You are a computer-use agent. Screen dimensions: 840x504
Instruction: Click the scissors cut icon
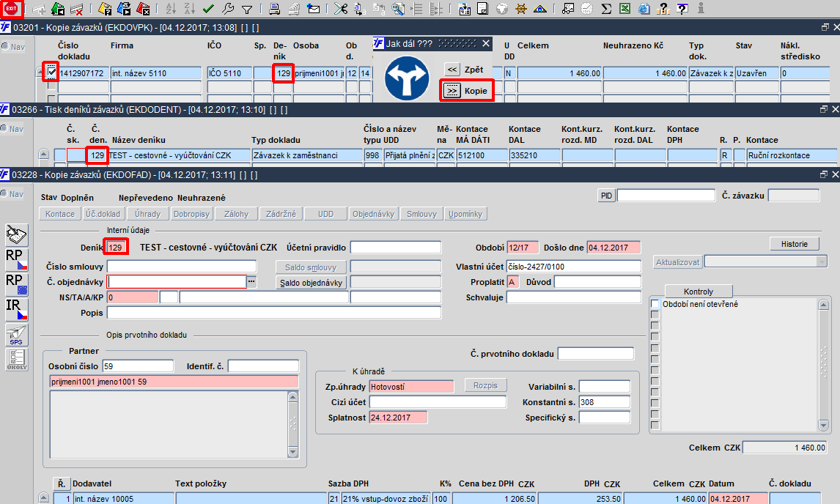click(341, 9)
